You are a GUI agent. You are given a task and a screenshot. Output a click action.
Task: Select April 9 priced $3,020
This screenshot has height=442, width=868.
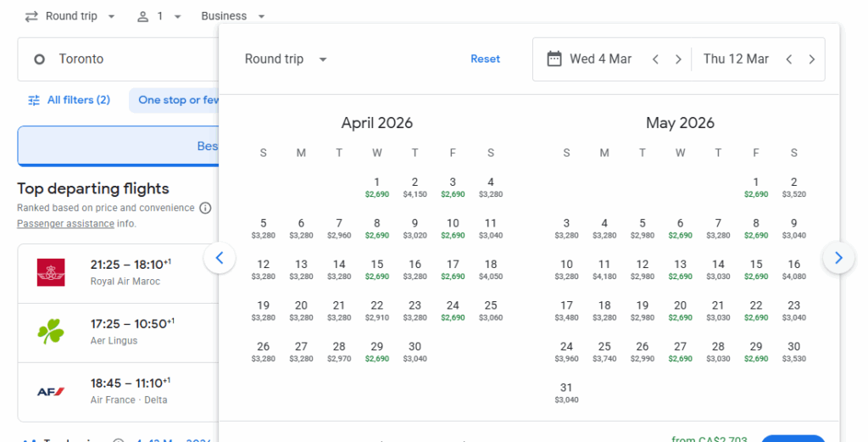point(415,229)
